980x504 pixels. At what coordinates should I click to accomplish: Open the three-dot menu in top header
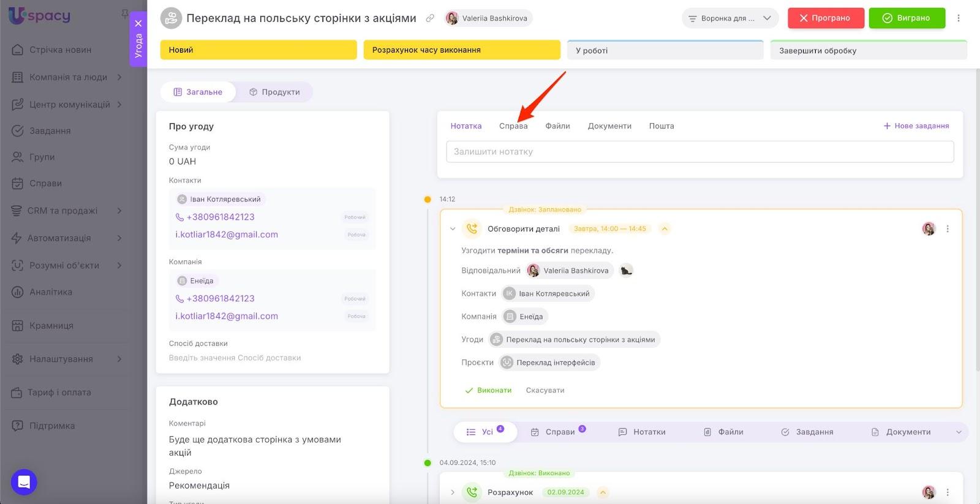959,18
